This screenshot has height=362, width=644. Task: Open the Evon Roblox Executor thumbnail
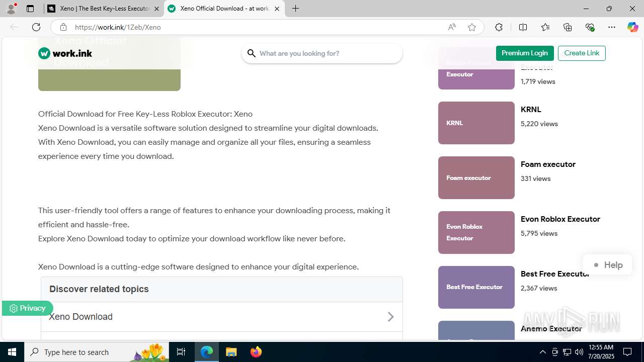pyautogui.click(x=476, y=232)
